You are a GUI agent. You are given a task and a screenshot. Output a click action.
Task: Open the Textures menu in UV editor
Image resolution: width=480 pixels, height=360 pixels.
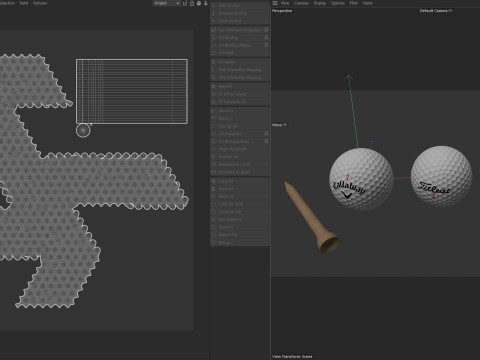[40, 3]
